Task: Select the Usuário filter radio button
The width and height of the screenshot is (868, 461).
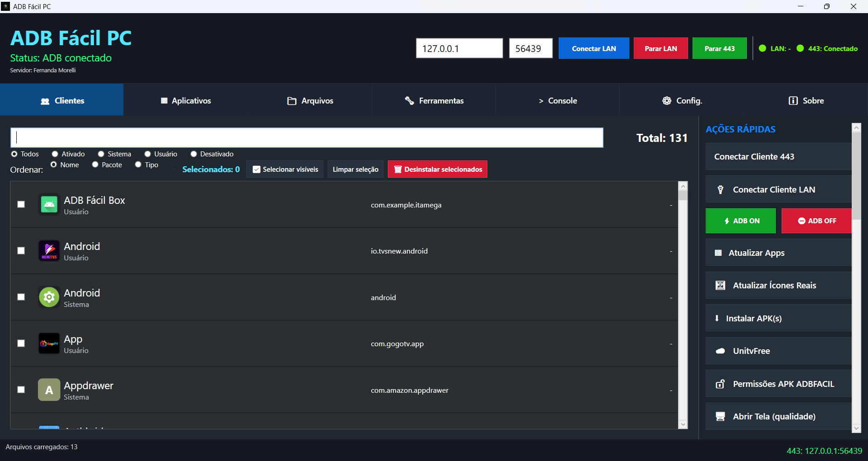Action: (147, 154)
